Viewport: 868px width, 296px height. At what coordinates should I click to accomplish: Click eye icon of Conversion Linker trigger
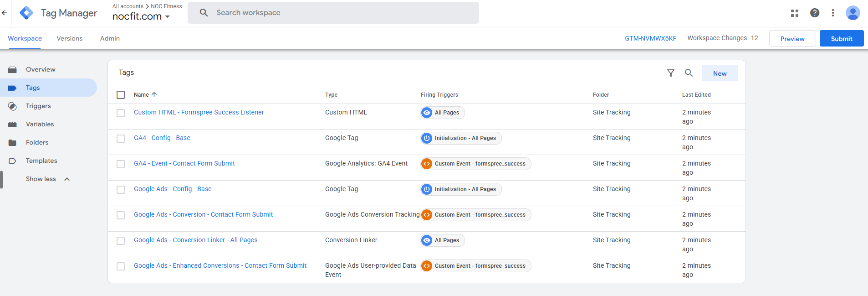click(x=427, y=240)
